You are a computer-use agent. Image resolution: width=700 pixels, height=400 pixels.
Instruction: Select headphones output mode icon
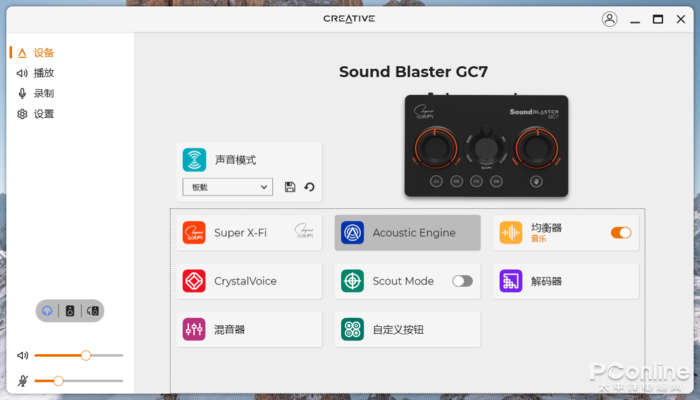click(x=47, y=311)
